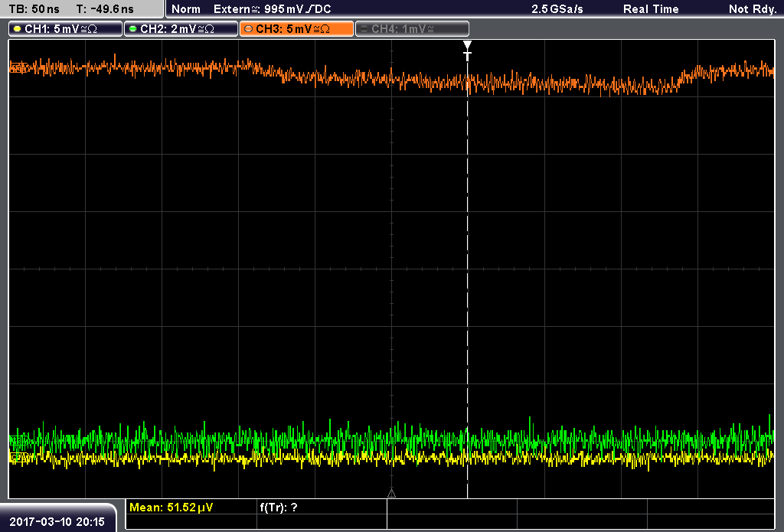Click the f(Tr): ? frequency readout
This screenshot has width=784, height=532.
tap(279, 508)
